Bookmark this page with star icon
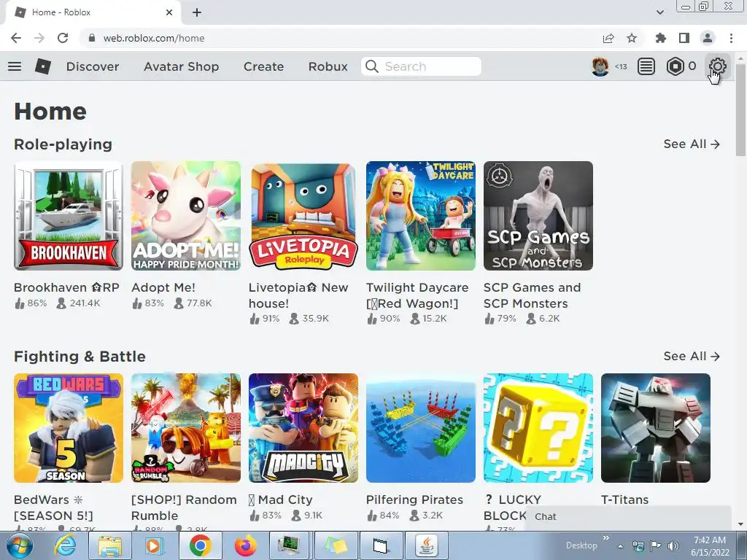Screen dimensions: 747x560 632,38
